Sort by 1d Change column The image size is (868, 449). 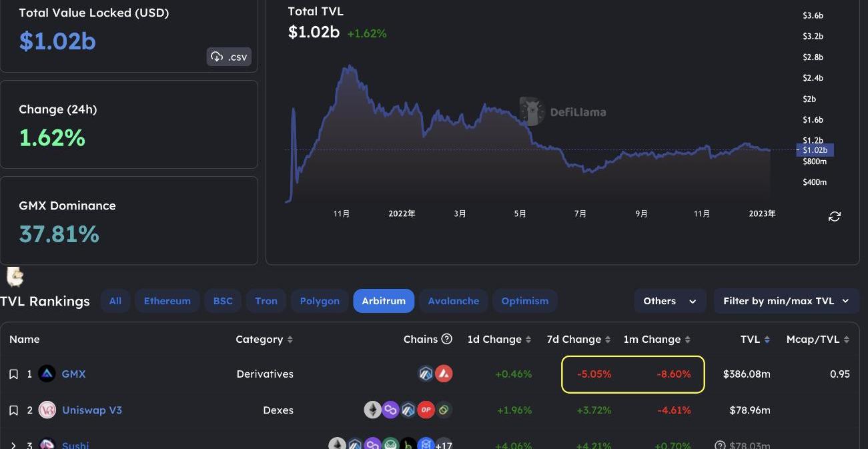499,340
